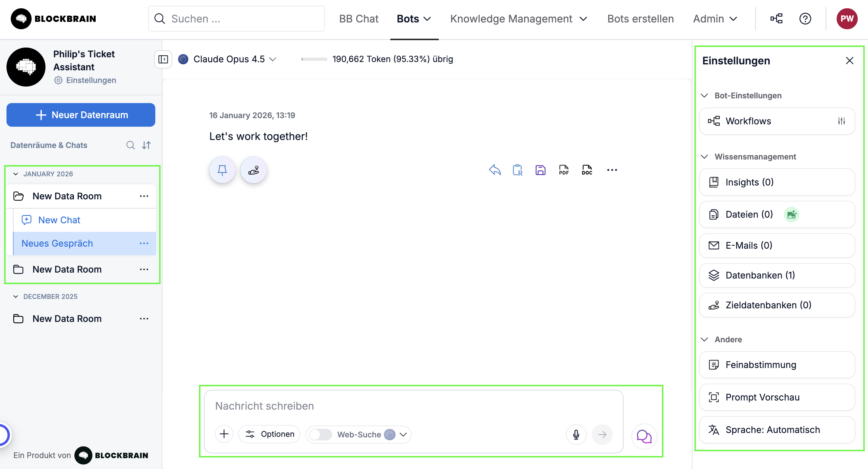Export message as PDF
The width and height of the screenshot is (868, 469).
tap(563, 170)
